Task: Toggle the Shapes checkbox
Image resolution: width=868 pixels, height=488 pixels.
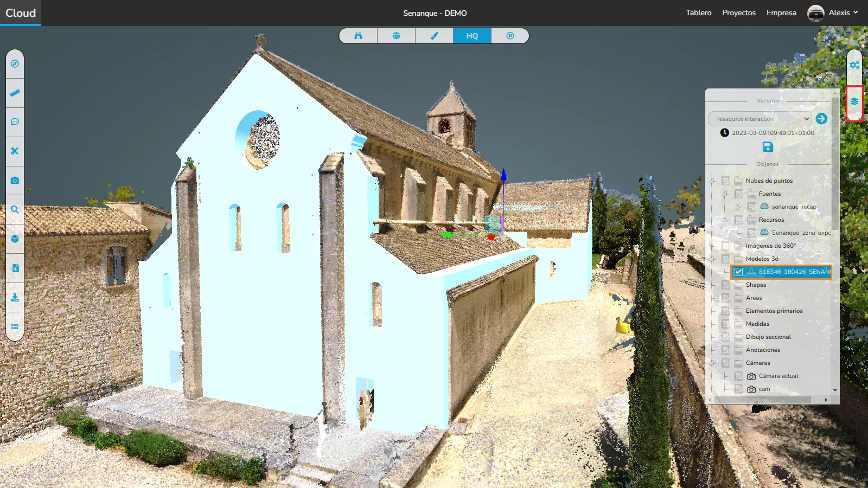Action: click(725, 285)
